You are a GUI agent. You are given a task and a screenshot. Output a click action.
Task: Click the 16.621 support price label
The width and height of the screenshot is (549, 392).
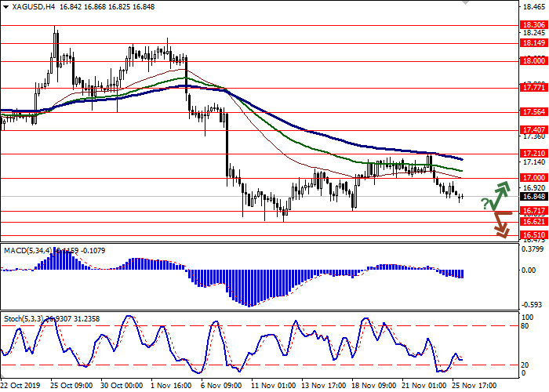click(x=533, y=222)
